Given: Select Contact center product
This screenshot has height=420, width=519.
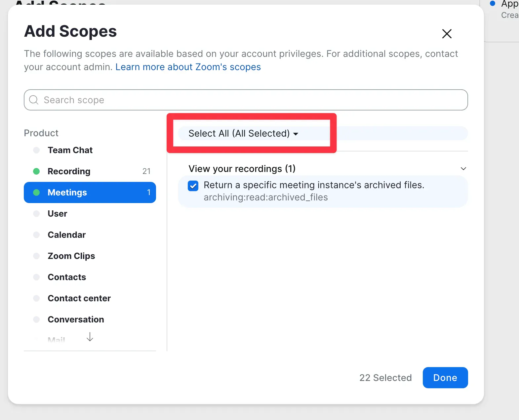Looking at the screenshot, I should point(90,298).
